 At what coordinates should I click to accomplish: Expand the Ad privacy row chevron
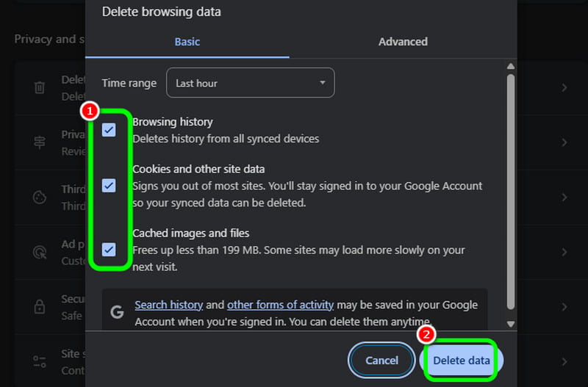pyautogui.click(x=564, y=252)
